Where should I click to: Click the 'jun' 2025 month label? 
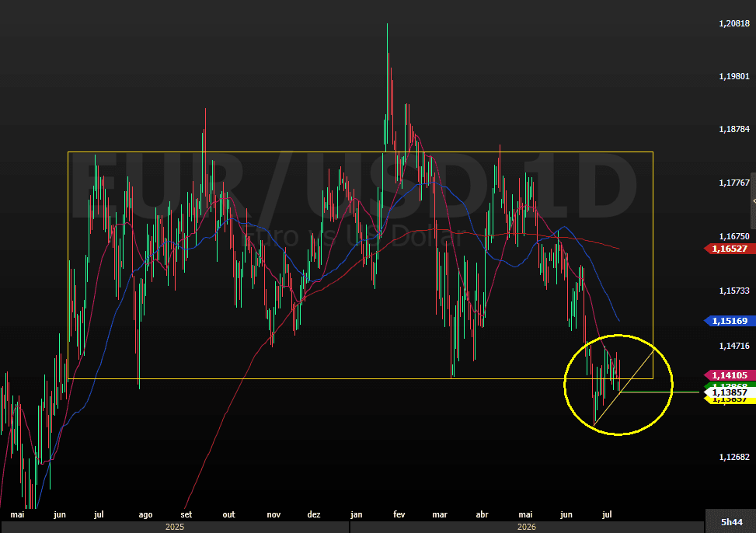[60, 514]
